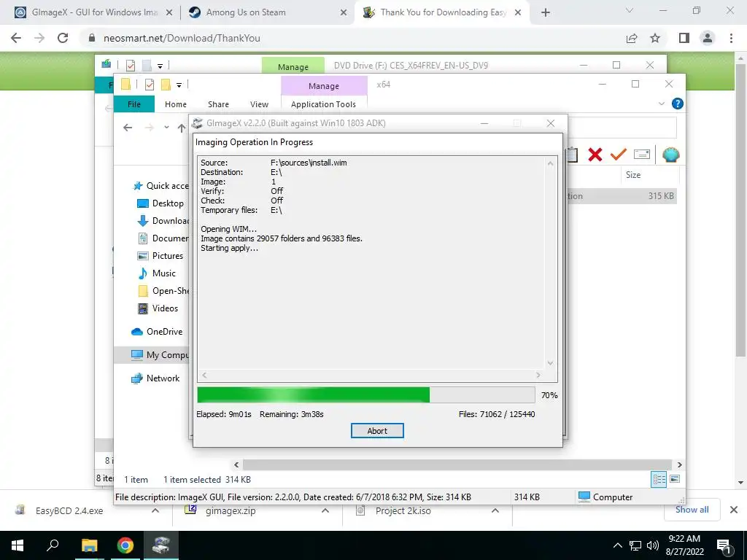Open gimagex.zip download options chevron
Image resolution: width=747 pixels, height=560 pixels.
325,510
